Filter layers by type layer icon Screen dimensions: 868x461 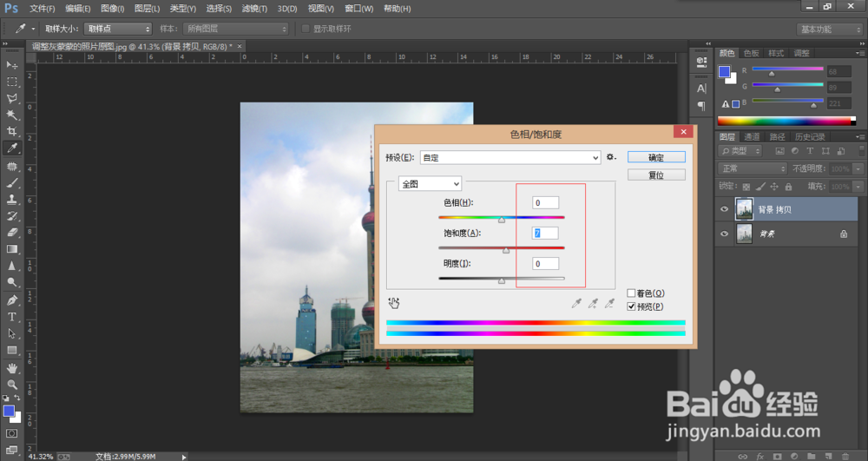tap(810, 151)
